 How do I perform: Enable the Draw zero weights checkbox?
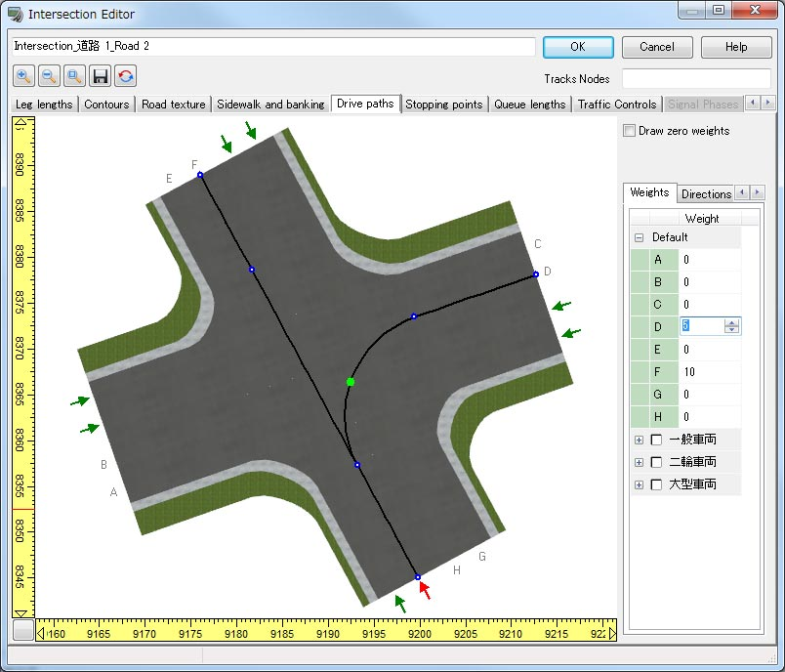pos(630,131)
